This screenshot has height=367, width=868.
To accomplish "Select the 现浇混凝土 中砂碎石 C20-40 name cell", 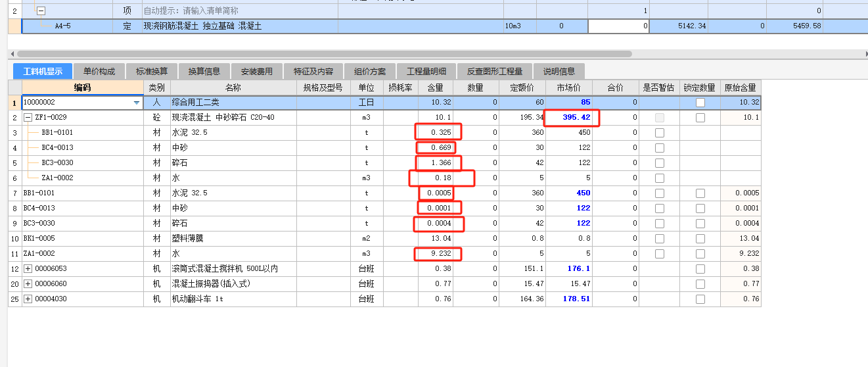I will coord(233,118).
